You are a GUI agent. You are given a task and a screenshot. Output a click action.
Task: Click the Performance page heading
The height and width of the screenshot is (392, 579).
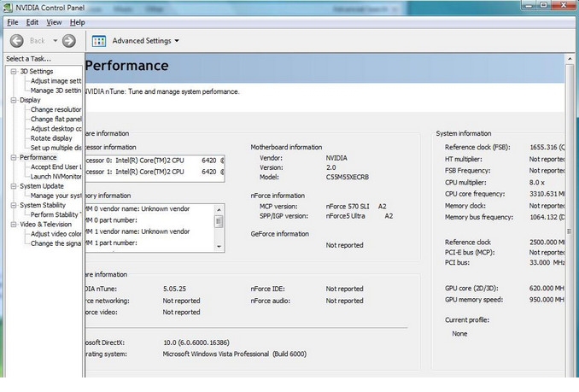(x=126, y=66)
